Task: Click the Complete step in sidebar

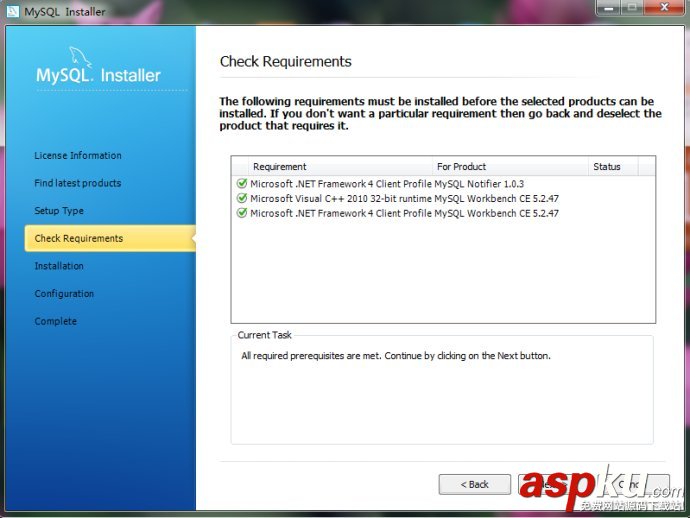Action: pyautogui.click(x=55, y=321)
